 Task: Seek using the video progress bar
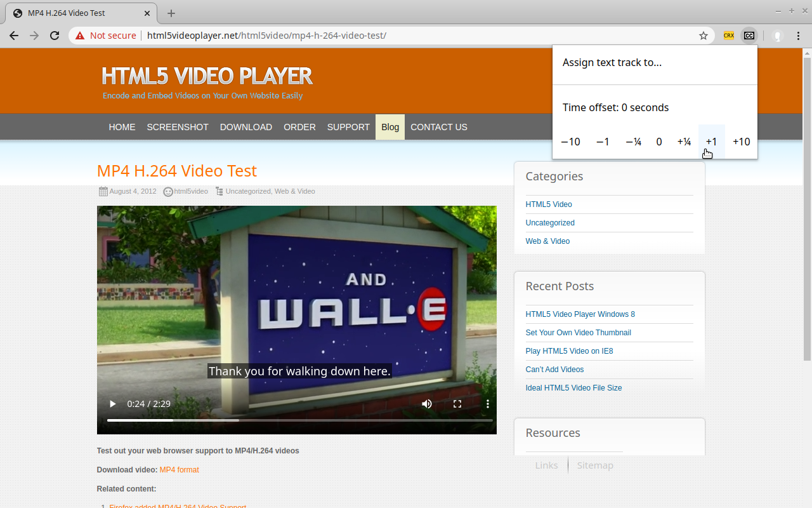click(300, 420)
